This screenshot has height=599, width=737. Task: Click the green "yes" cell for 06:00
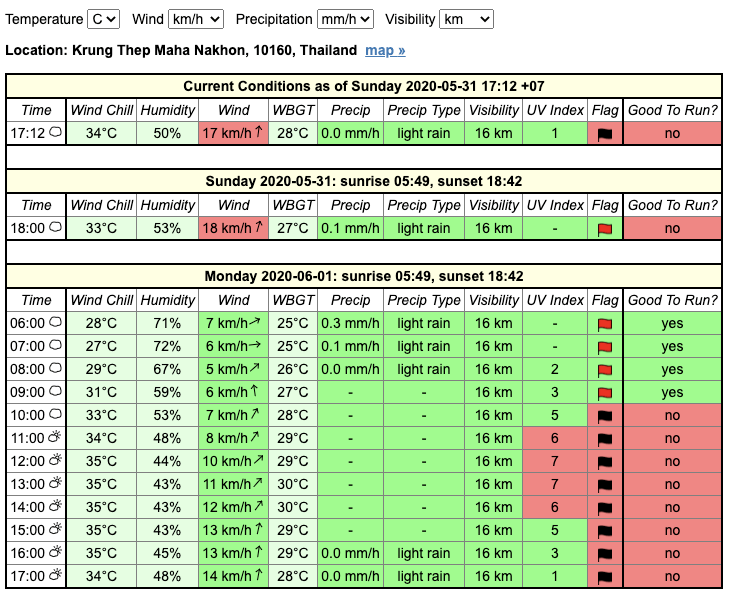pos(671,324)
